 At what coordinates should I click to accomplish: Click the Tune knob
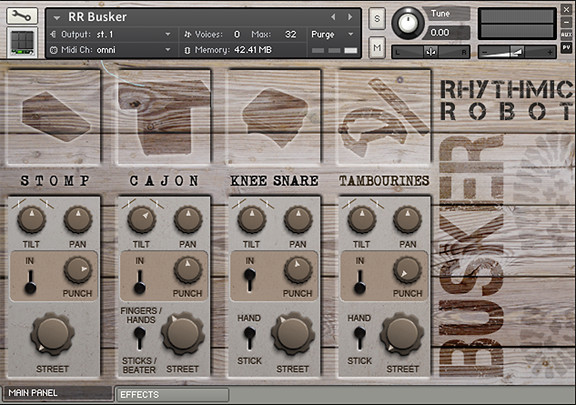point(408,23)
